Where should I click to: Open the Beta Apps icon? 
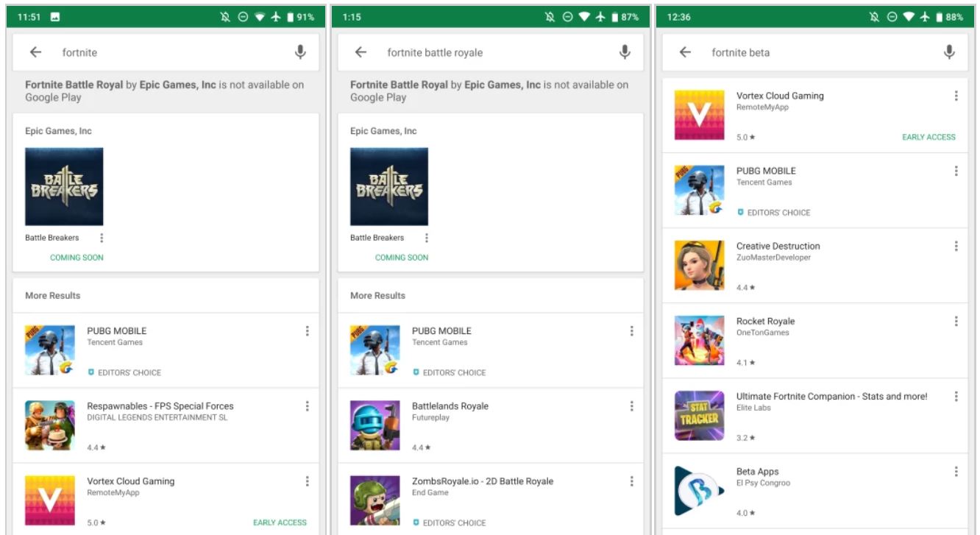coord(699,491)
